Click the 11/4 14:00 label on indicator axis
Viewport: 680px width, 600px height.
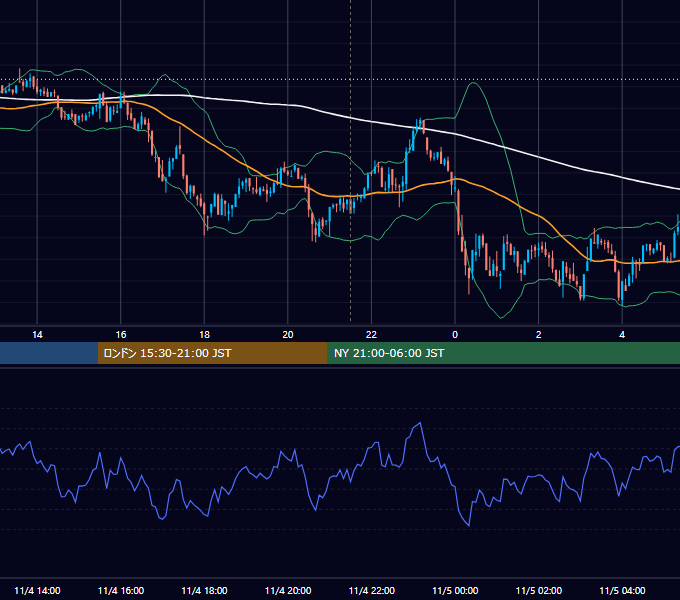(x=37, y=590)
